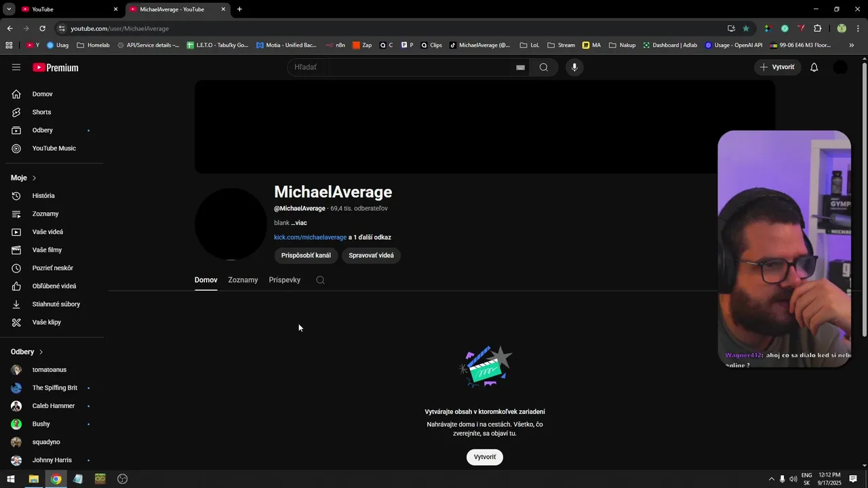Switch to the Zoznamy channel tab
868x488 pixels.
(243, 280)
